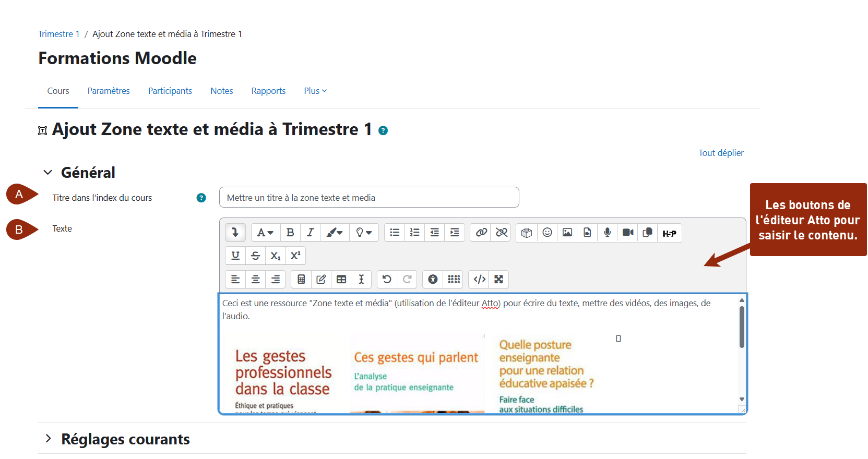Insert an unordered bullet list
Viewport: 868px width, 459px height.
pyautogui.click(x=395, y=233)
